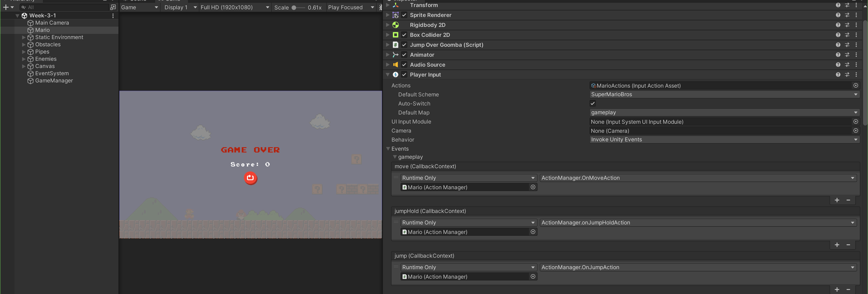Open Player Input help icon

838,75
